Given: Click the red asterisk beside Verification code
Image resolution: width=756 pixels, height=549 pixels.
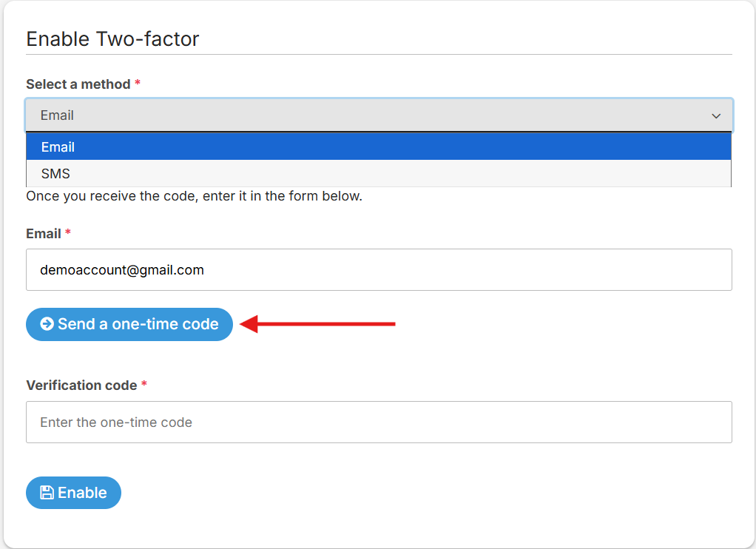Looking at the screenshot, I should point(144,385).
